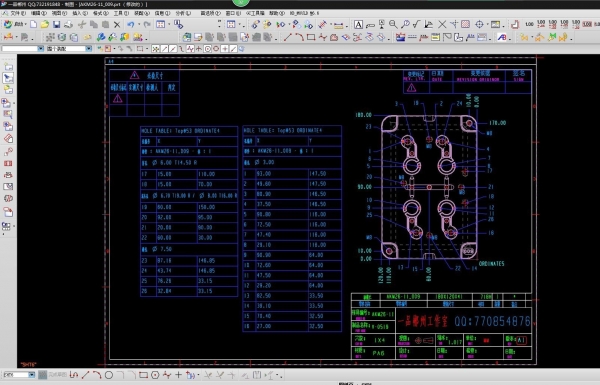Image resolution: width=600 pixels, height=385 pixels.
Task: Open the 文件 (File) menu
Action: point(18,13)
